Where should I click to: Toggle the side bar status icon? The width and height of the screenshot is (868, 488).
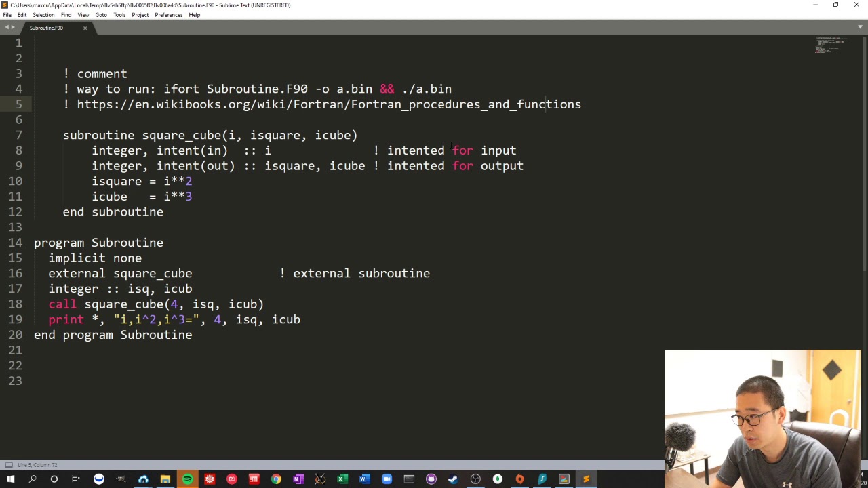pyautogui.click(x=9, y=465)
